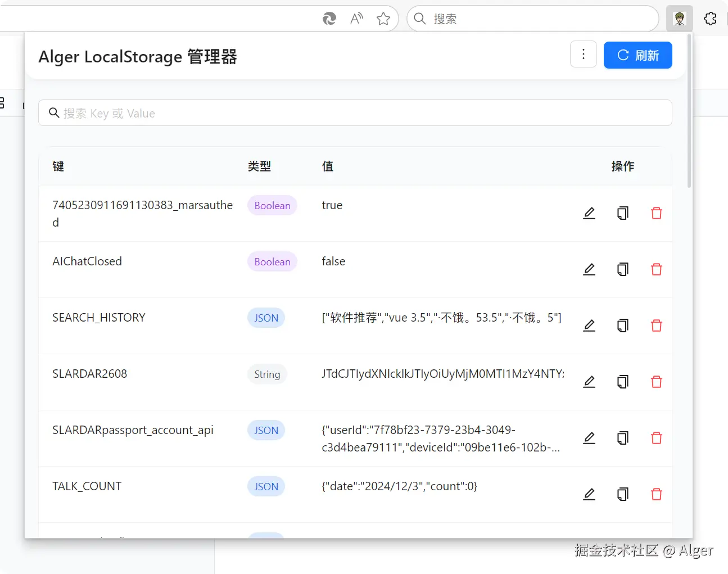Click the JSON tag in SLARDARpassport_account_api row
The image size is (728, 574).
266,430
